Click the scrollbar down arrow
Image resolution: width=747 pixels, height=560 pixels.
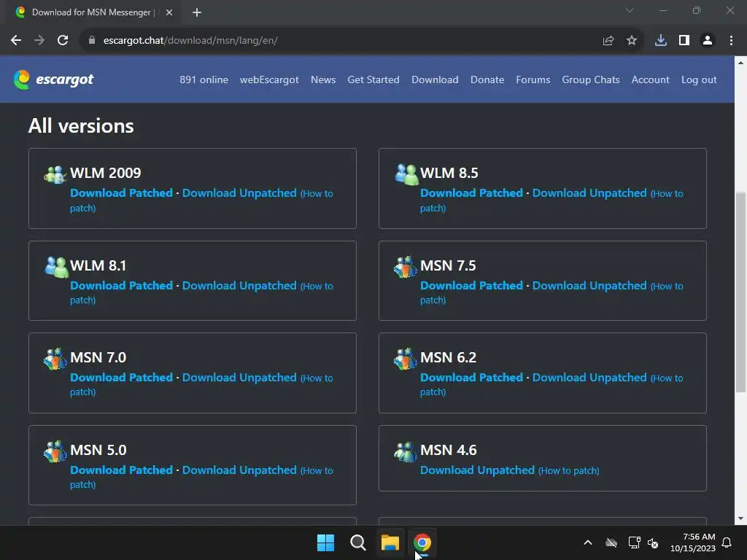click(740, 518)
